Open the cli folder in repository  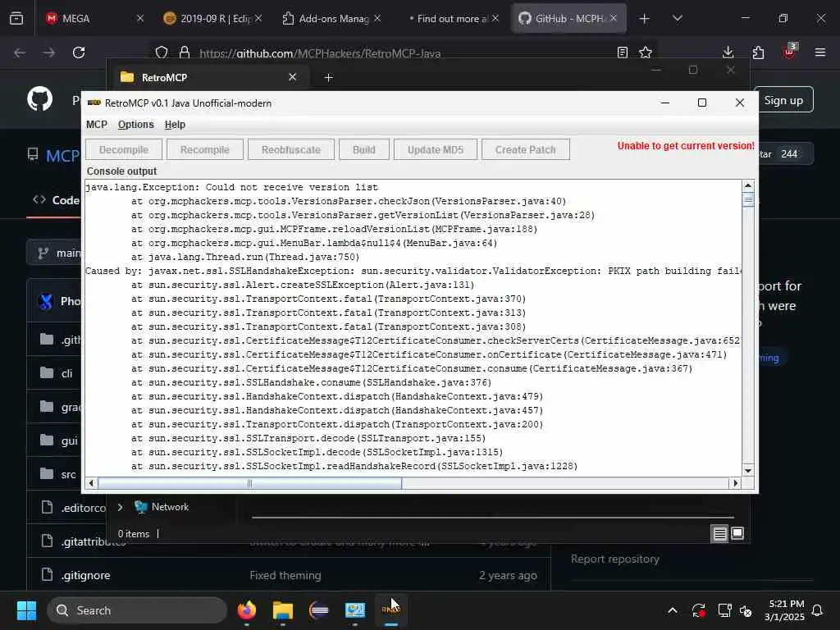pos(66,373)
